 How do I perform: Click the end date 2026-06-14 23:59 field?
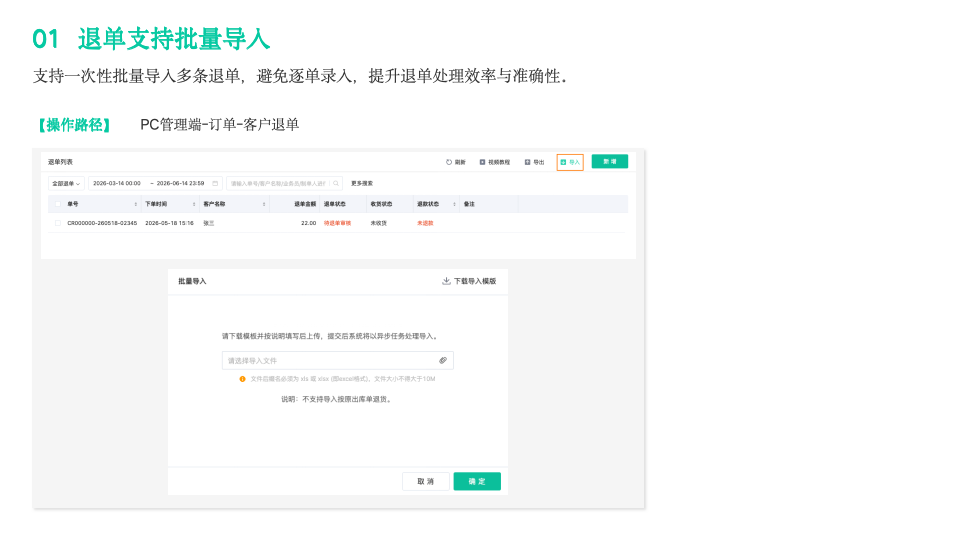180,183
